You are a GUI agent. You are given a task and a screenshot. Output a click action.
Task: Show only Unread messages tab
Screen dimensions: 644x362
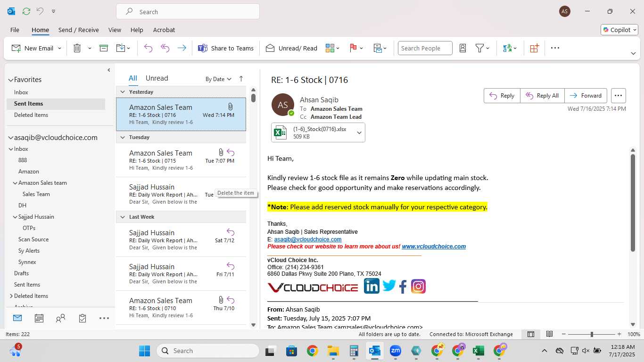point(157,78)
